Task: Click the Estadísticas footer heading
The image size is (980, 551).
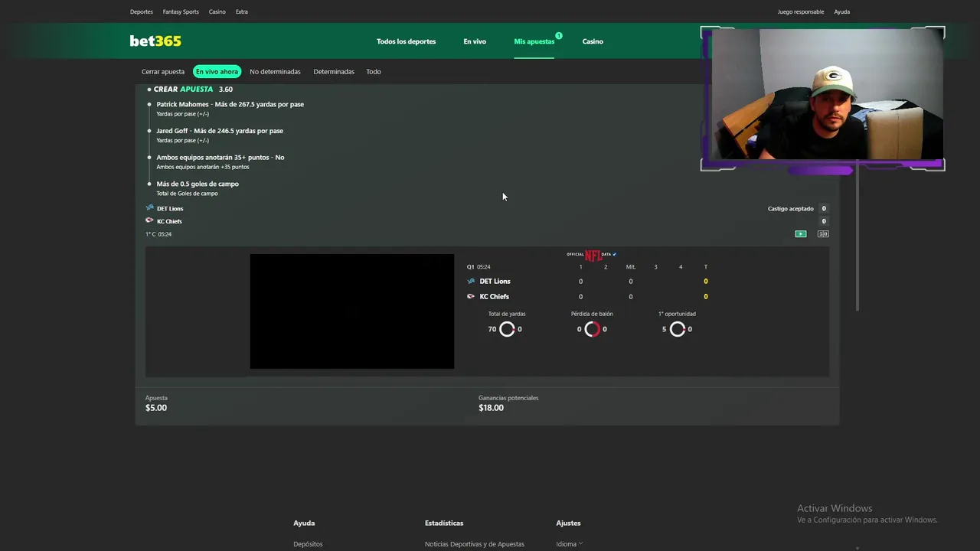Action: 444,523
